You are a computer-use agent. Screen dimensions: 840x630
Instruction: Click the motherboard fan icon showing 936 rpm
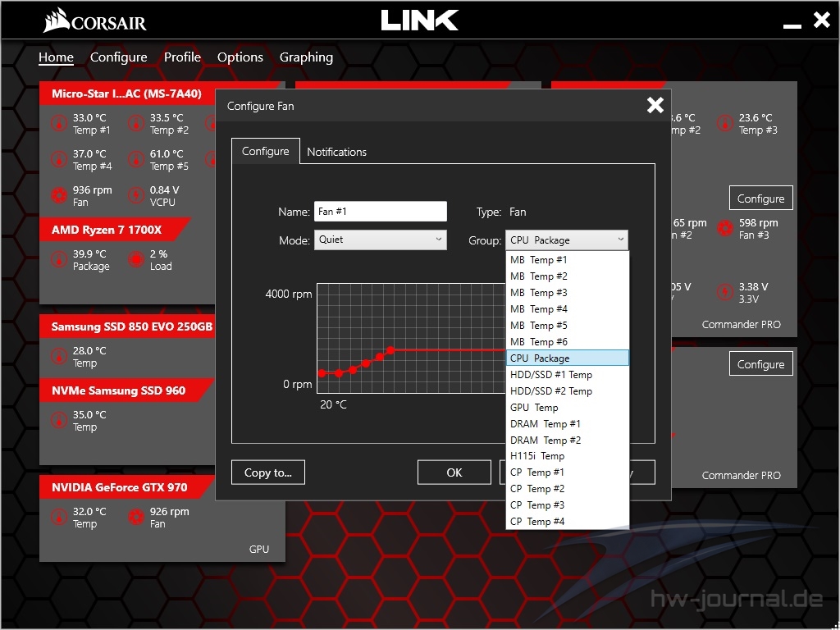[58, 195]
